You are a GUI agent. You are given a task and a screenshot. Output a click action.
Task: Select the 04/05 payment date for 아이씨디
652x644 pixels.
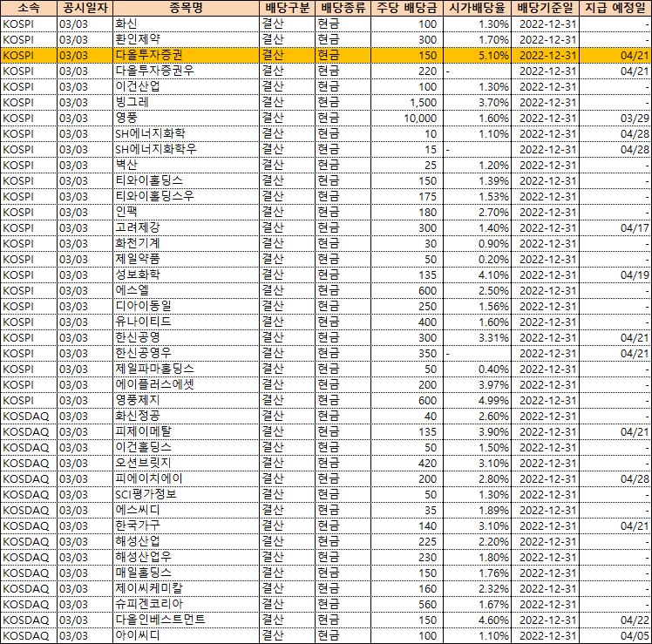[615, 635]
